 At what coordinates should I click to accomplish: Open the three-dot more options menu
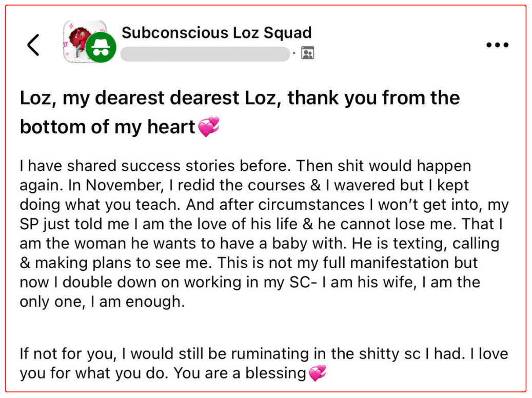point(497,45)
